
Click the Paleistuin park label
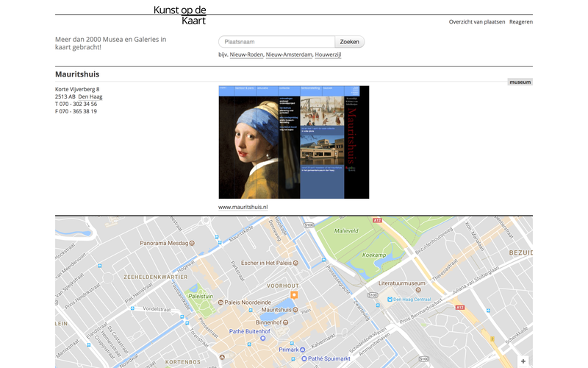(x=201, y=297)
